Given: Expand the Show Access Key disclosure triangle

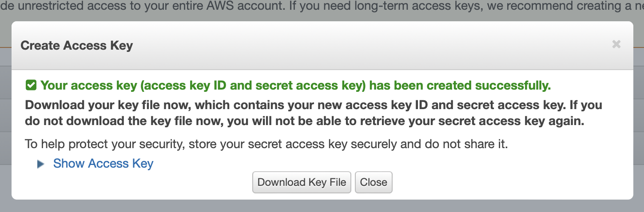Looking at the screenshot, I should [x=41, y=164].
